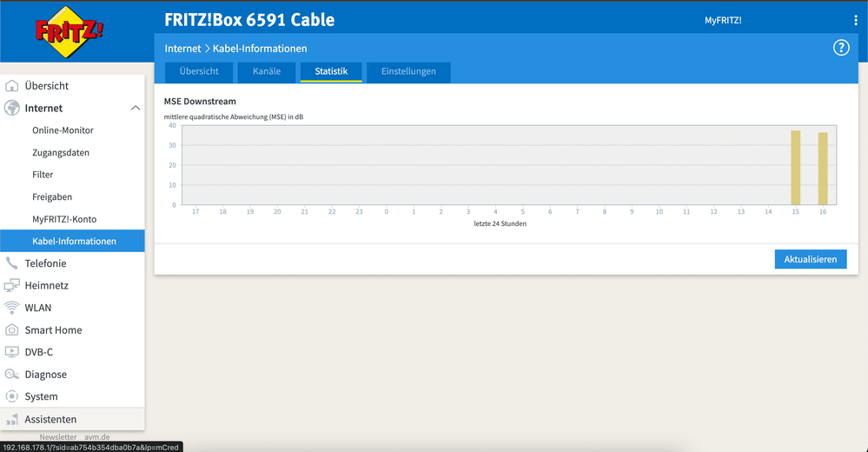Click the Kabel-Informationen breadcrumb text
The width and height of the screenshot is (868, 452).
pyautogui.click(x=260, y=49)
